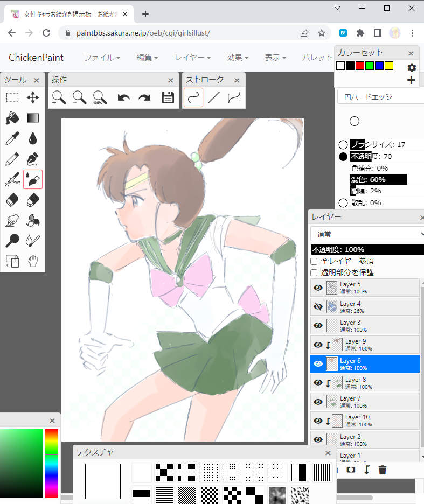This screenshot has height=504, width=424.
Task: Pick the red color swatch
Action: [360, 66]
